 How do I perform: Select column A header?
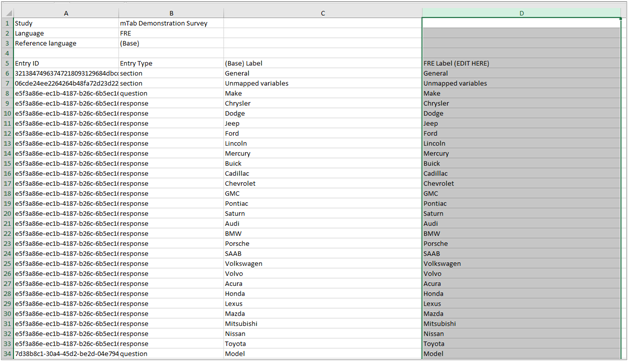(66, 13)
